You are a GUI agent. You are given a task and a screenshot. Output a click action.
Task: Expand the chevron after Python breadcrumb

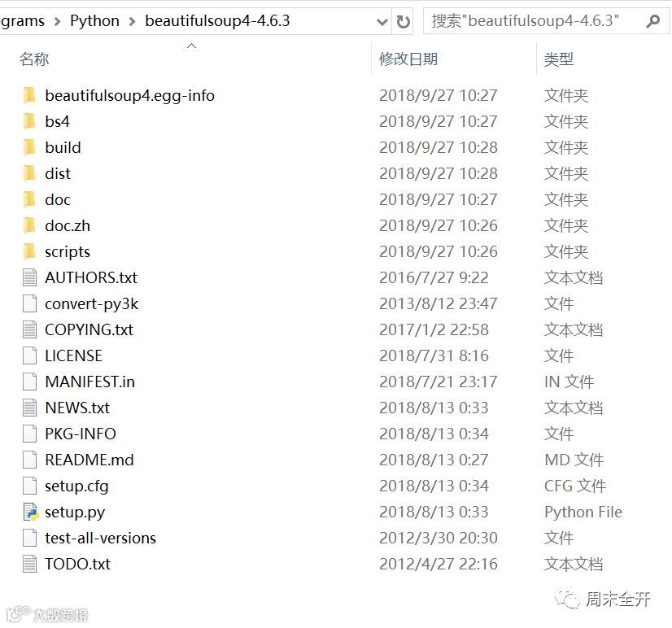coord(132,21)
